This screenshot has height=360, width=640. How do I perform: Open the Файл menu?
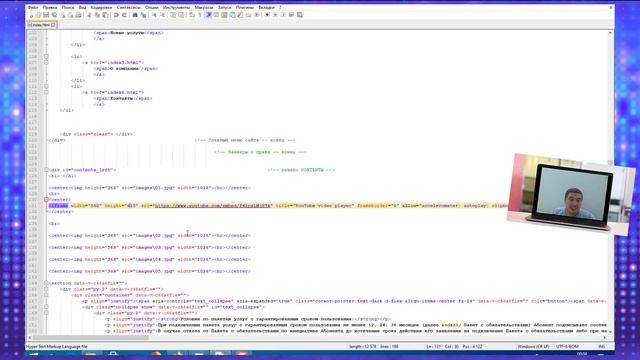click(x=33, y=7)
